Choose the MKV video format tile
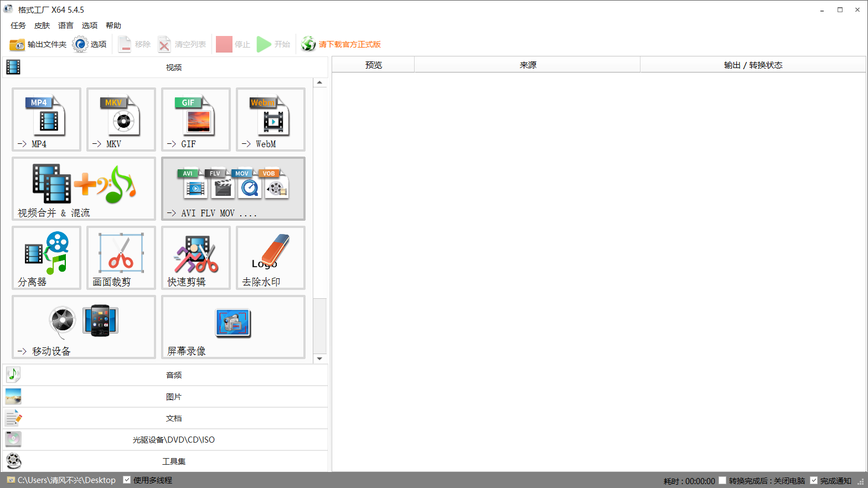Image resolution: width=868 pixels, height=488 pixels. [x=121, y=119]
